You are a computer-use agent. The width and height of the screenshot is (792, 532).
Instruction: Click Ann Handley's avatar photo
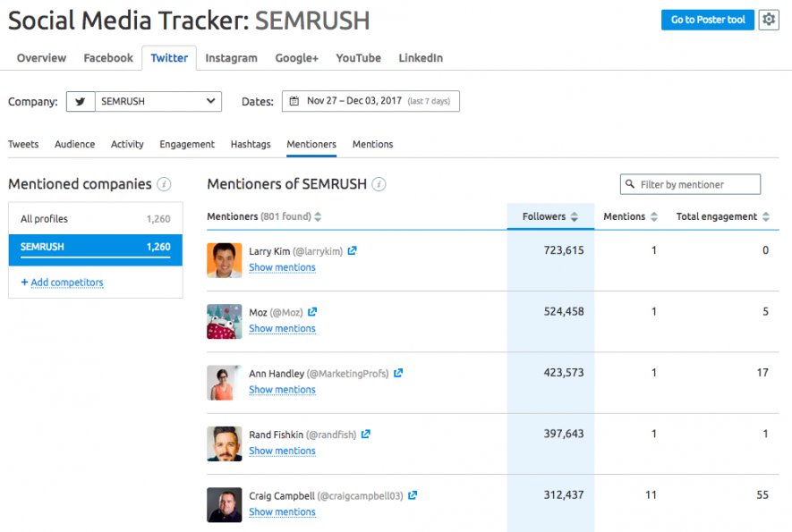click(225, 383)
